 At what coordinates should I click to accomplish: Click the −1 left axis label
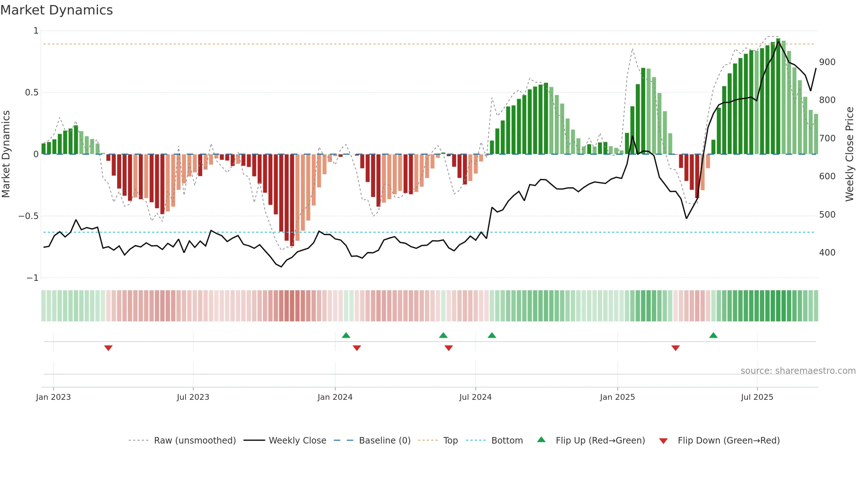pos(32,278)
